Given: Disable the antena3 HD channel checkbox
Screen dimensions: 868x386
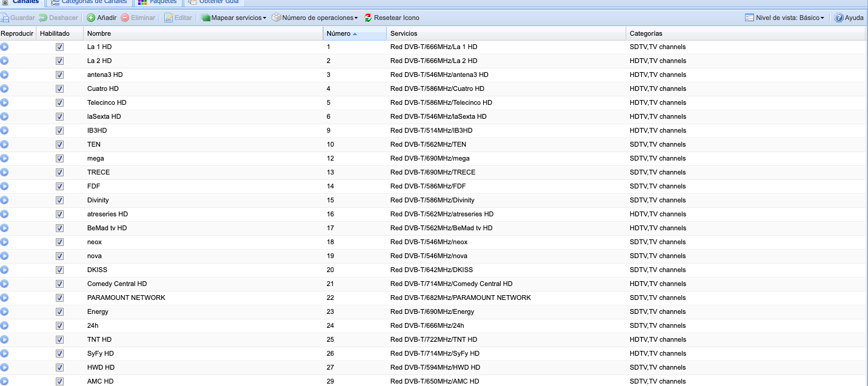Looking at the screenshot, I should click(59, 75).
